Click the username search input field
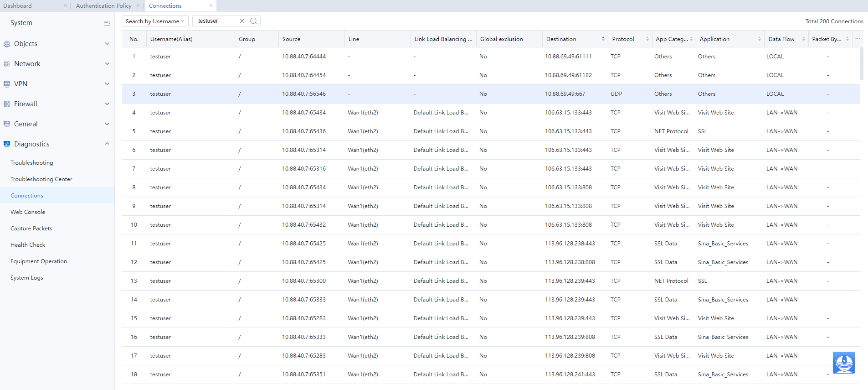 click(217, 21)
